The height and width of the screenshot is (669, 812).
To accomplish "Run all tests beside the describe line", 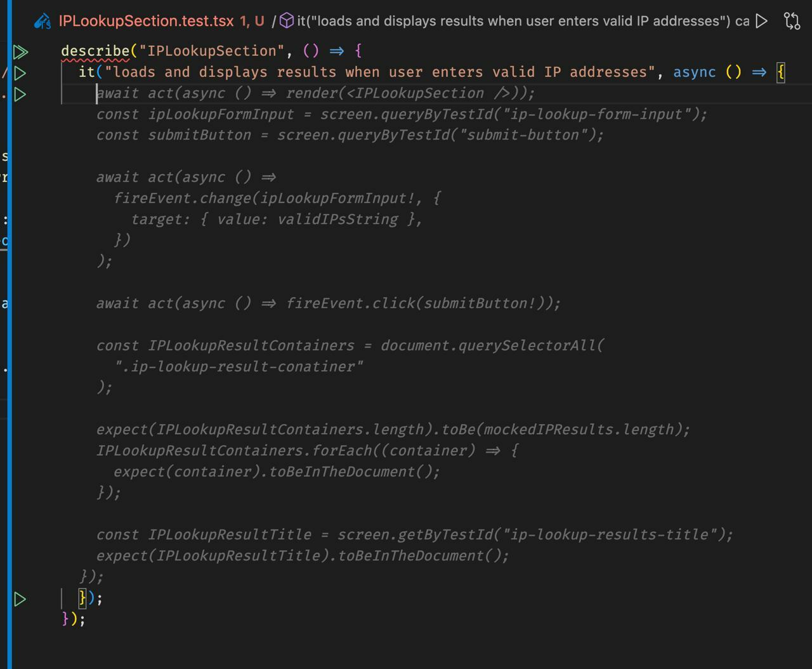I will coord(20,51).
